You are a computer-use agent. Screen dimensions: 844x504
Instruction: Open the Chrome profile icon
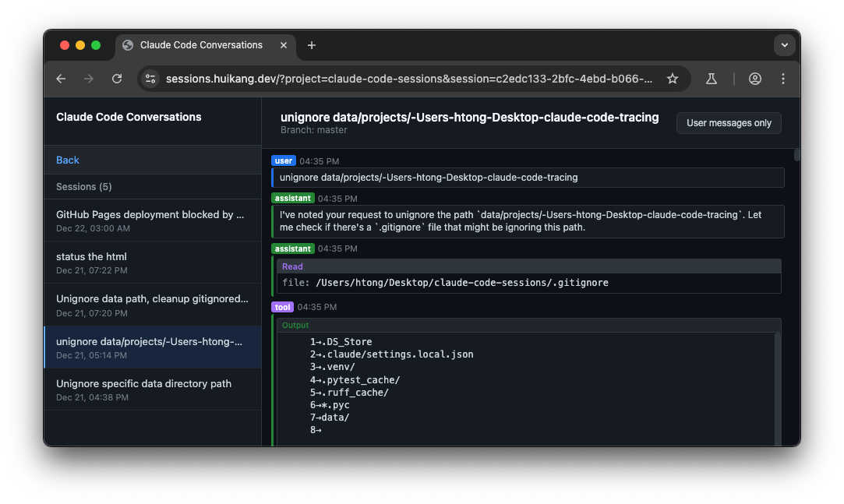(x=754, y=79)
